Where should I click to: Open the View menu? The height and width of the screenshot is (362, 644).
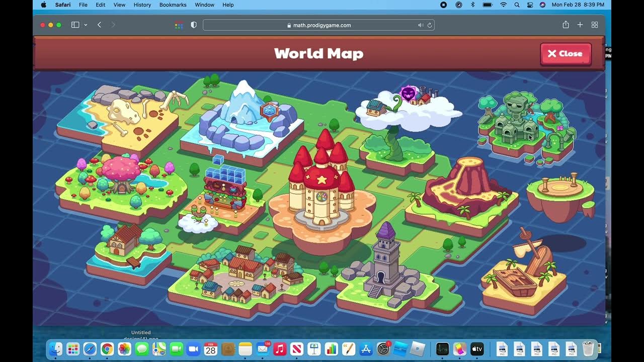click(x=119, y=5)
